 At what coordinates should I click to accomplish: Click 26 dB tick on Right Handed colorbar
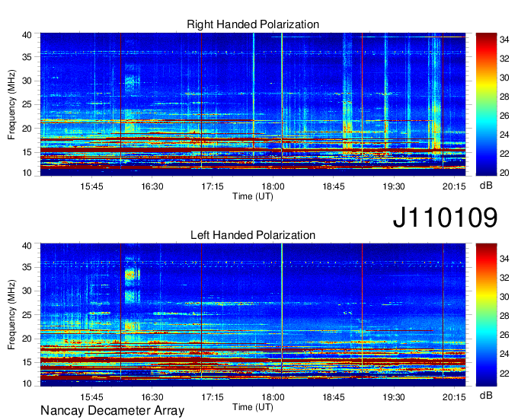(x=504, y=116)
